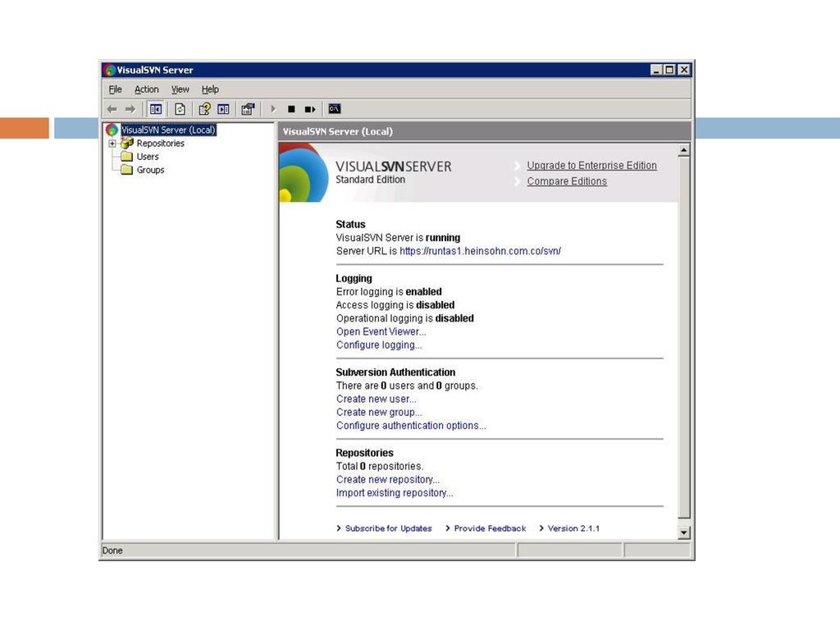The width and height of the screenshot is (840, 630).
Task: Click the scrollbar down arrow
Action: coord(684,532)
